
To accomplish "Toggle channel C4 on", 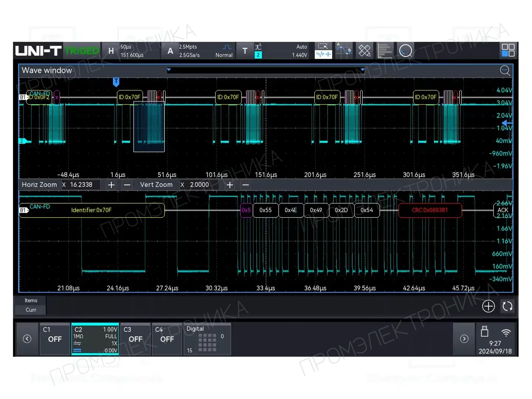I will click(x=167, y=339).
